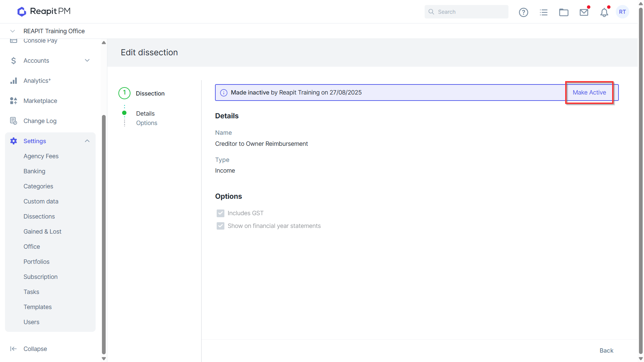Click the Back button
The width and height of the screenshot is (644, 362).
tap(606, 350)
